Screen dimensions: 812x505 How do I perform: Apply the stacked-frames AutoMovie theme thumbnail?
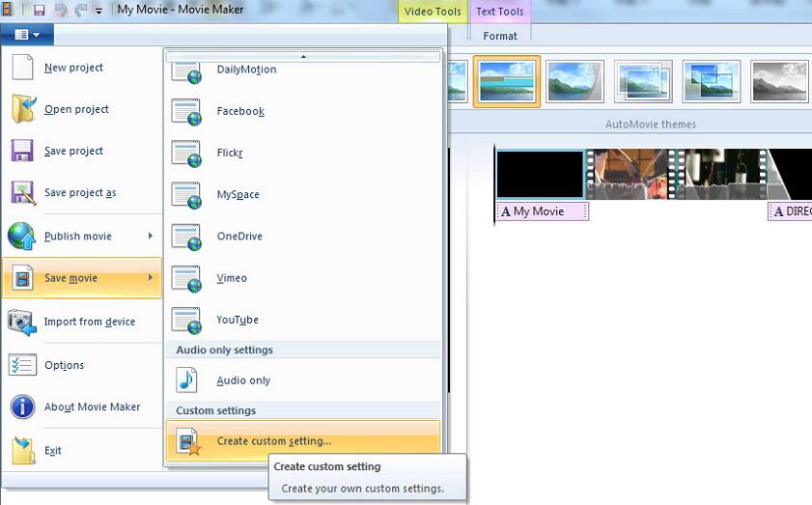[x=643, y=81]
